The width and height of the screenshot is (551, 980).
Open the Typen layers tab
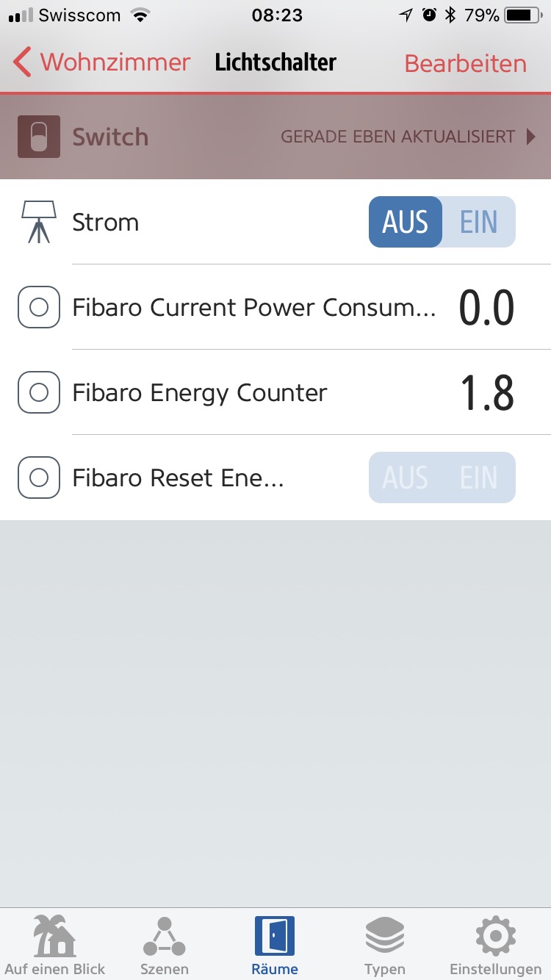coord(384,946)
